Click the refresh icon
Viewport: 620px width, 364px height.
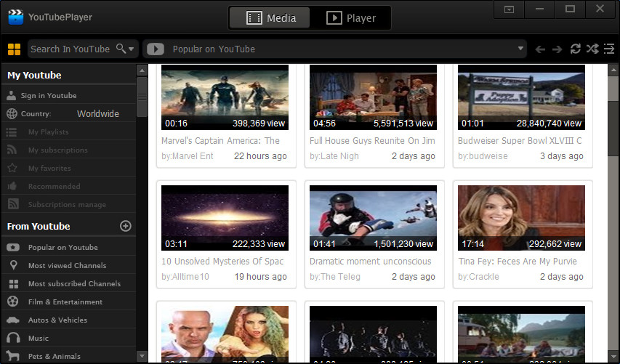coord(576,49)
